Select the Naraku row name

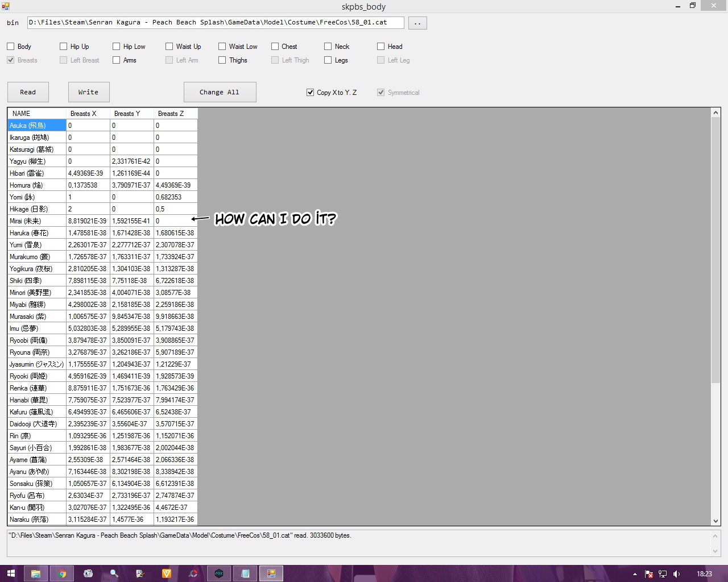click(37, 519)
